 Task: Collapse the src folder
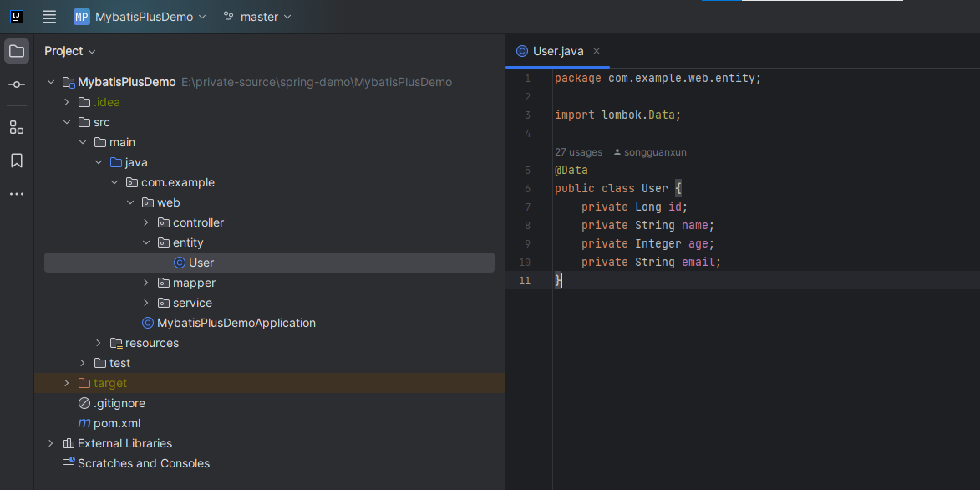point(67,122)
